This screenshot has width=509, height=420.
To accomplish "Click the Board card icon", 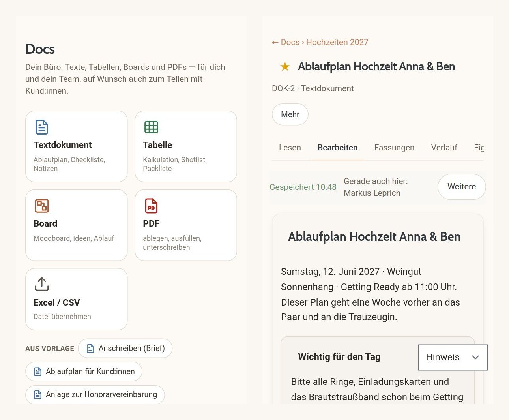I will tap(42, 206).
